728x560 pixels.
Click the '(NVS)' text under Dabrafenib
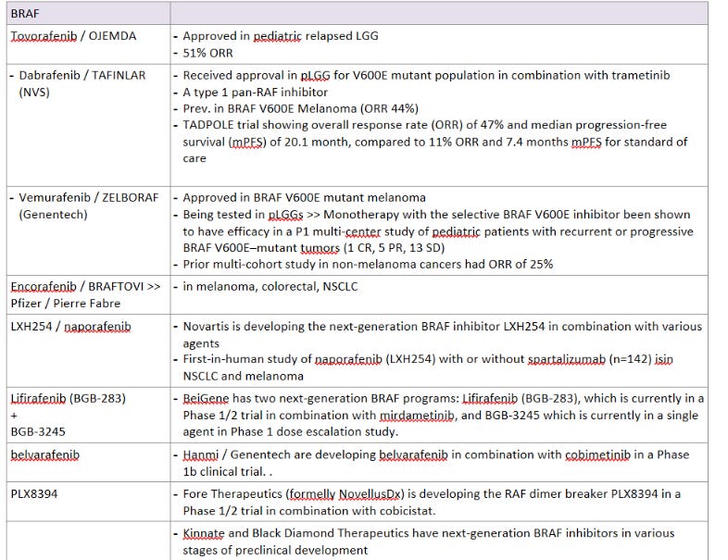coord(34,92)
